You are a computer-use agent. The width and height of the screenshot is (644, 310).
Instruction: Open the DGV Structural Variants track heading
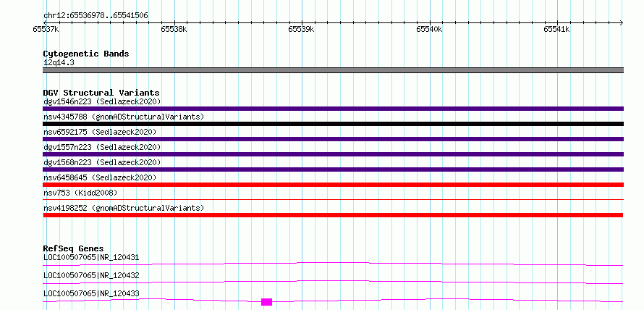(x=101, y=93)
